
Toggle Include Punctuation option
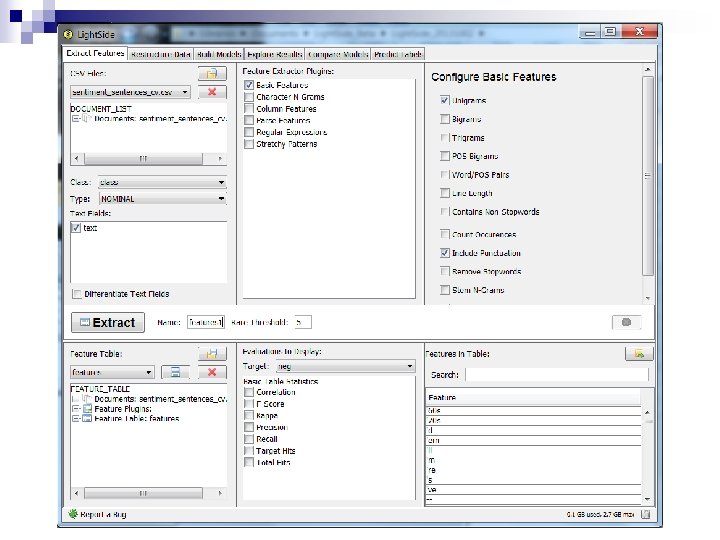click(x=444, y=253)
